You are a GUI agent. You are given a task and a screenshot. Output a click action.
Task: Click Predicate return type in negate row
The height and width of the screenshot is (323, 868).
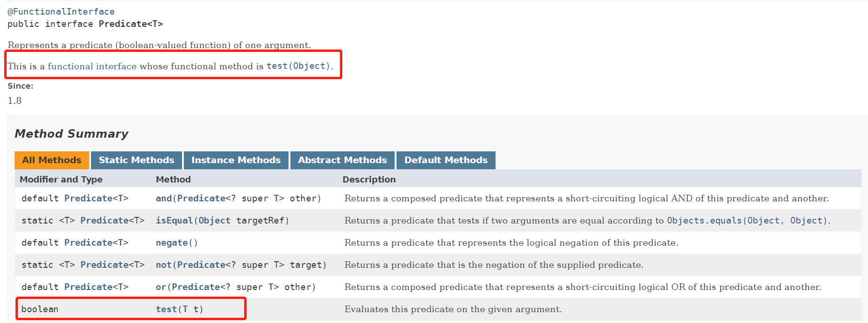tap(88, 243)
